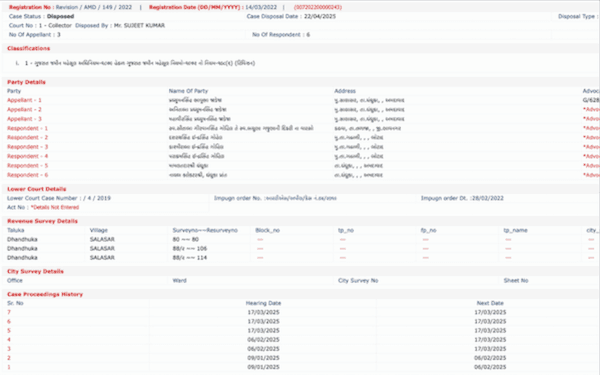Screen dimensions: 600x375
Task: Click the Details Not Entered act text
Action: pyautogui.click(x=55, y=207)
